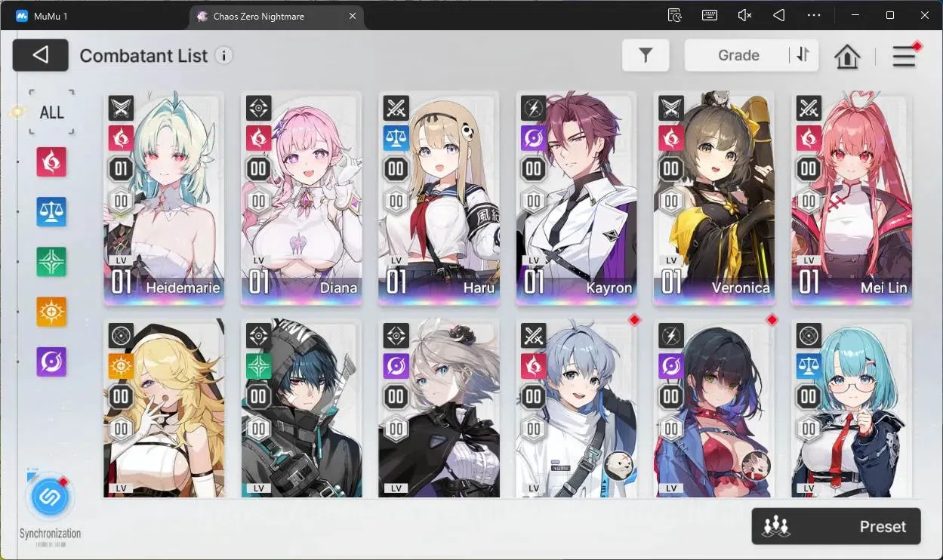Select the silver-haired caped combatant card
Viewport: 943px width, 560px height.
[x=439, y=408]
